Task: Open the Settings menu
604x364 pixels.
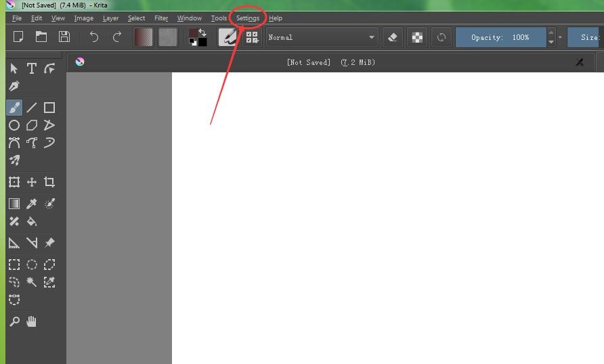Action: click(x=248, y=18)
